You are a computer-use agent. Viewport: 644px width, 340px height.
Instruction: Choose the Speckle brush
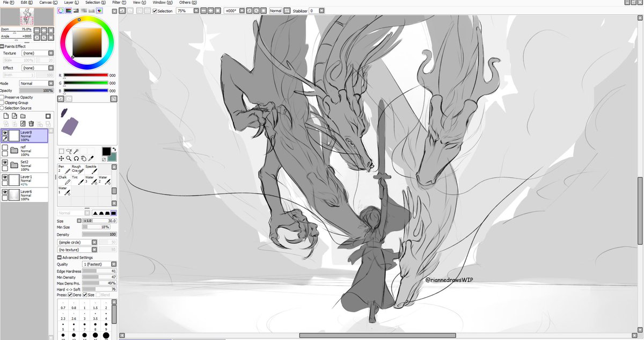coord(92,169)
